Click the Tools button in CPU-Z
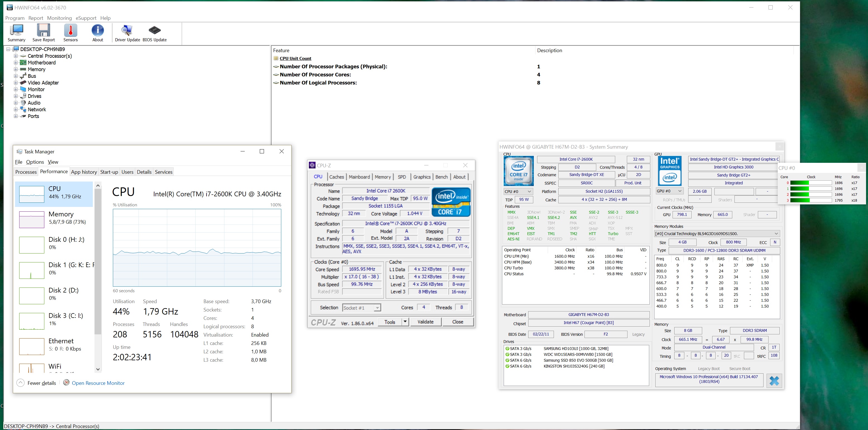Image resolution: width=868 pixels, height=430 pixels. coord(390,322)
